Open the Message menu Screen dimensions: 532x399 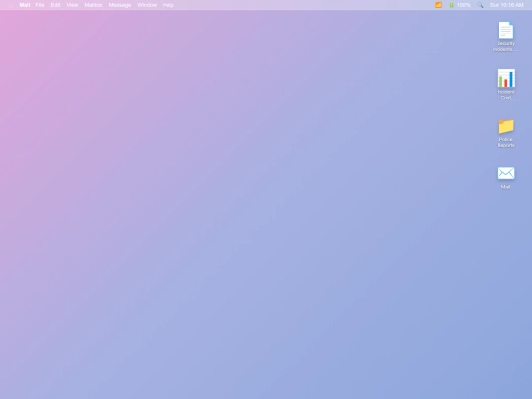pos(120,5)
